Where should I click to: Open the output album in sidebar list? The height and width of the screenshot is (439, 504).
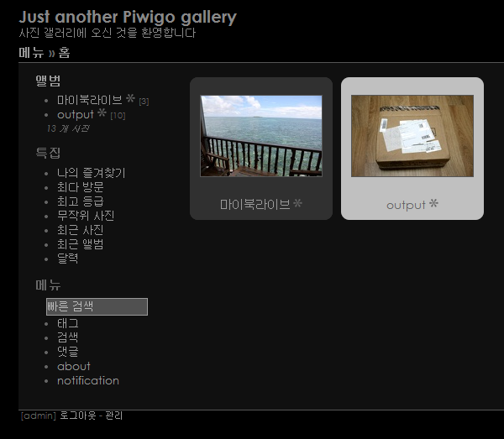tap(76, 115)
